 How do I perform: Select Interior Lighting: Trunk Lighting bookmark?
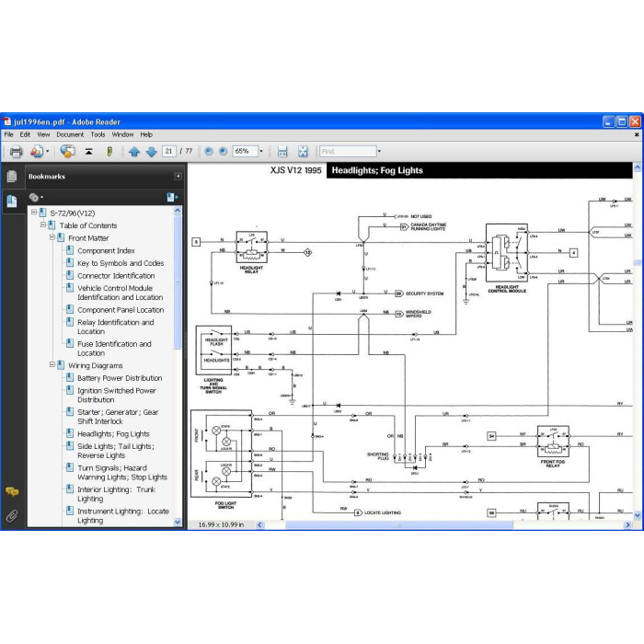pos(117,494)
